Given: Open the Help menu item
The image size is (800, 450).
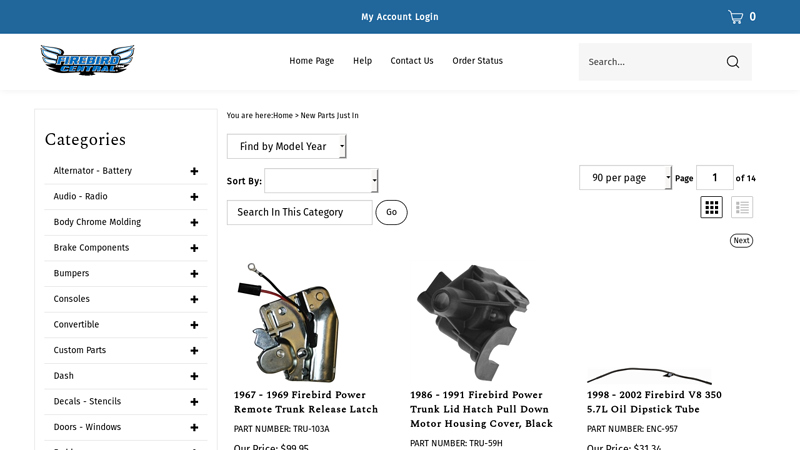Looking at the screenshot, I should point(362,61).
